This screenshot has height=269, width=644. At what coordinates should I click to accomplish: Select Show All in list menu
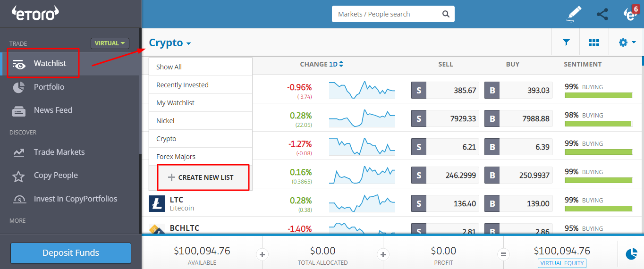point(201,67)
